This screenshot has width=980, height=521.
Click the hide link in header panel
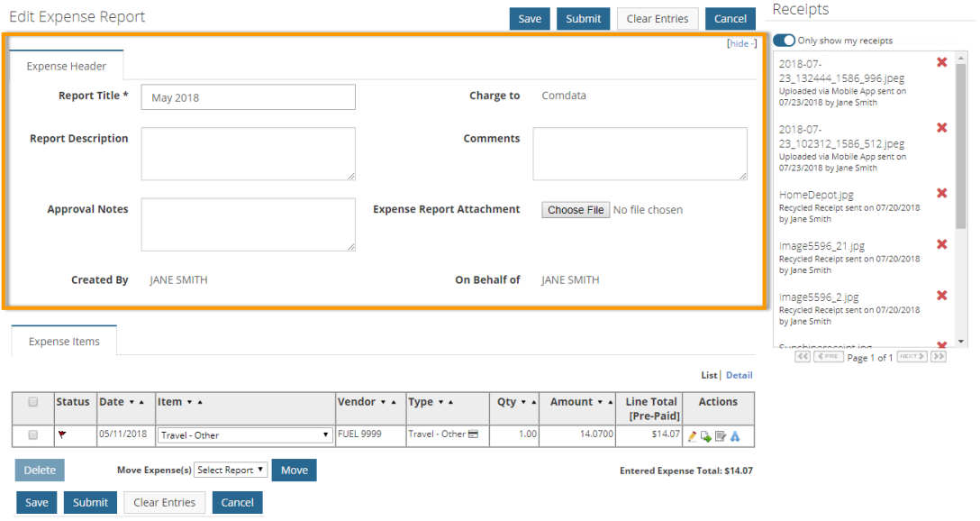[x=740, y=43]
